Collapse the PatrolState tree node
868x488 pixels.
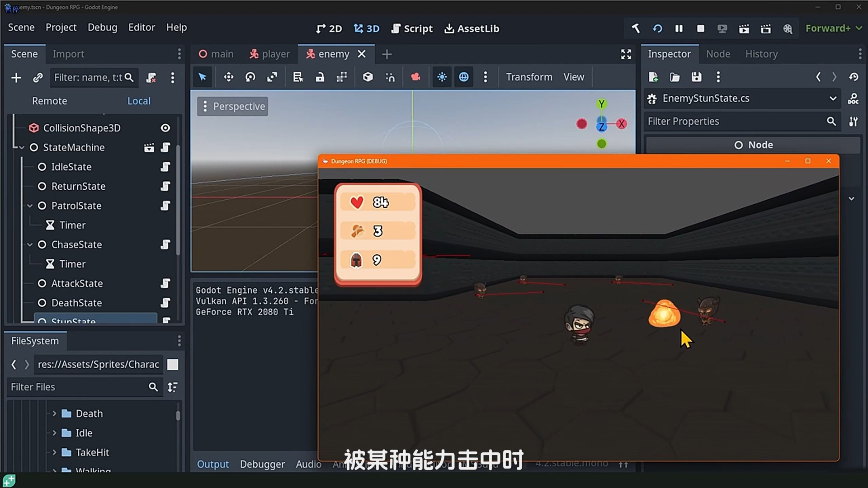coord(30,206)
